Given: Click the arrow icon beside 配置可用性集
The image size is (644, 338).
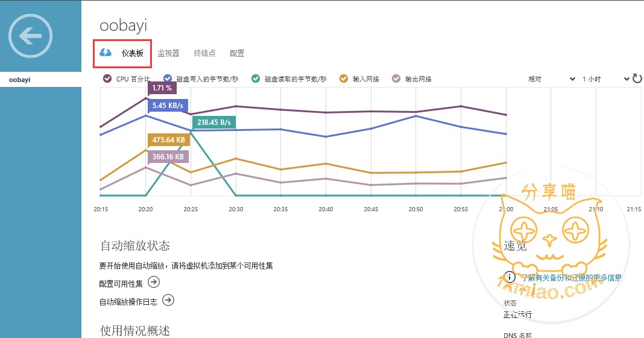Looking at the screenshot, I should point(154,282).
